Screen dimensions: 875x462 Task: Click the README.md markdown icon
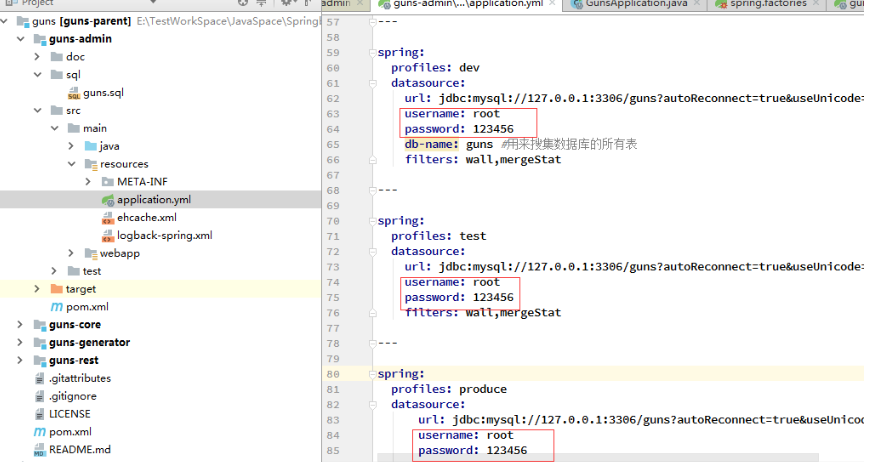click(x=40, y=450)
